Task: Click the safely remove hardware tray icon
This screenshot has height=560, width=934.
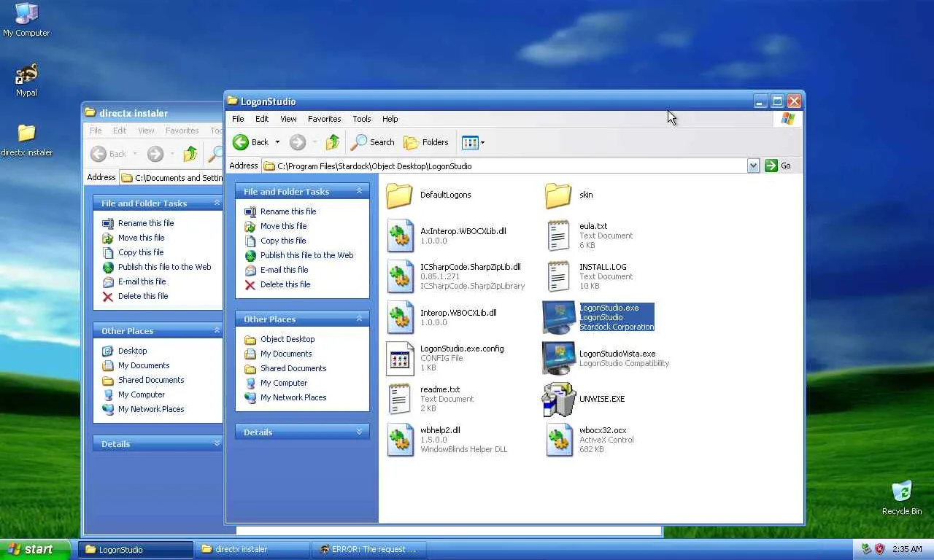Action: (x=866, y=549)
